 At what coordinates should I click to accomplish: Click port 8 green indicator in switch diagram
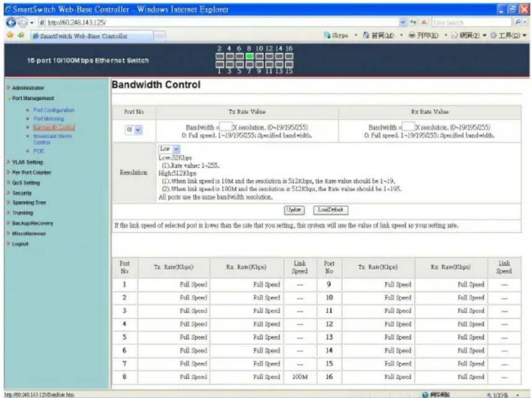tap(249, 57)
